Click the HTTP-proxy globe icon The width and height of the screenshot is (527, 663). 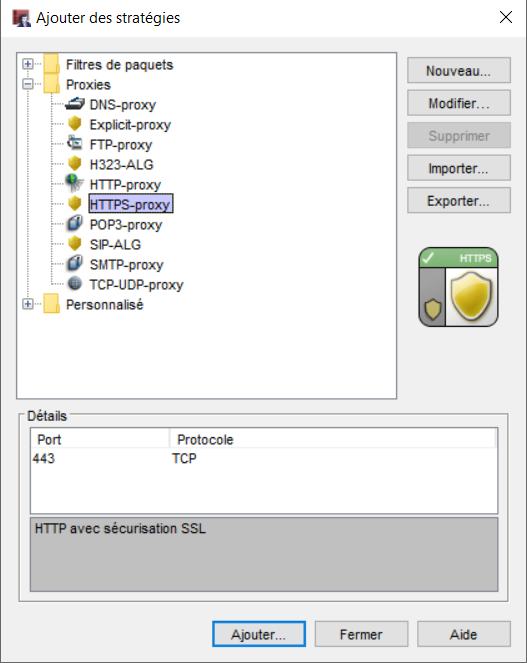pyautogui.click(x=74, y=184)
